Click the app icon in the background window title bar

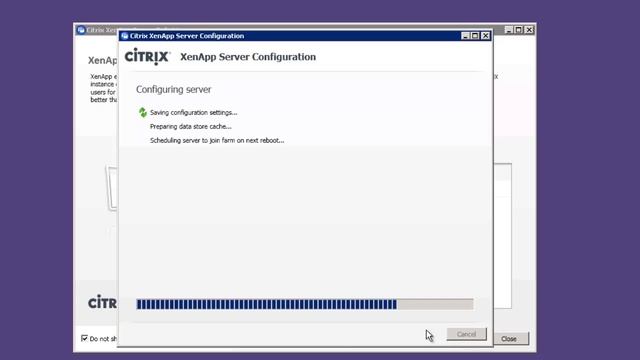pyautogui.click(x=81, y=30)
